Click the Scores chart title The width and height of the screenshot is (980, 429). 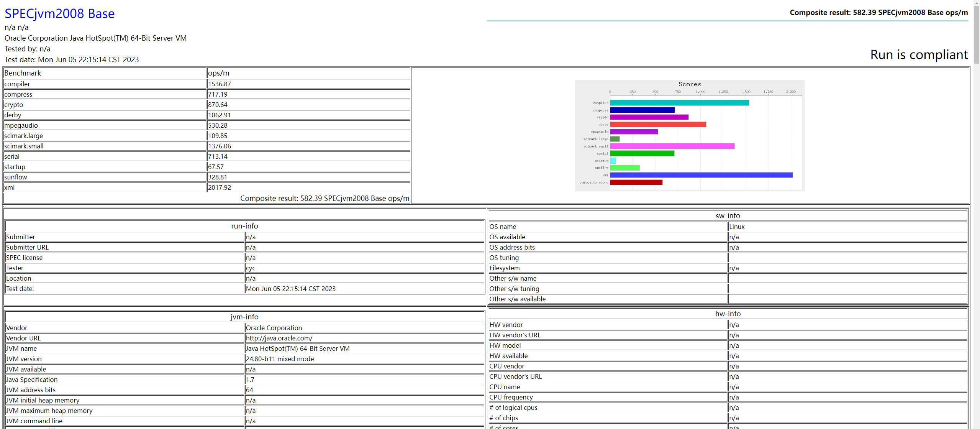pos(690,84)
